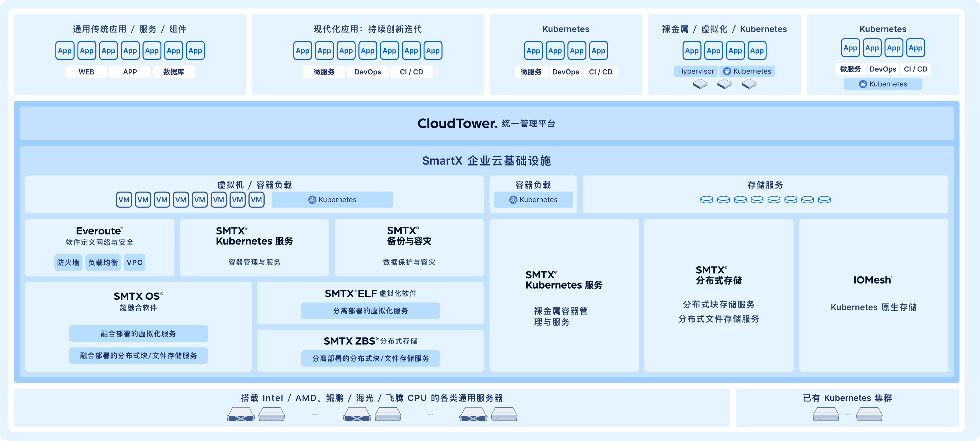Viewport: 980px width, 441px height.
Task: Click the WEB label
Action: click(86, 72)
